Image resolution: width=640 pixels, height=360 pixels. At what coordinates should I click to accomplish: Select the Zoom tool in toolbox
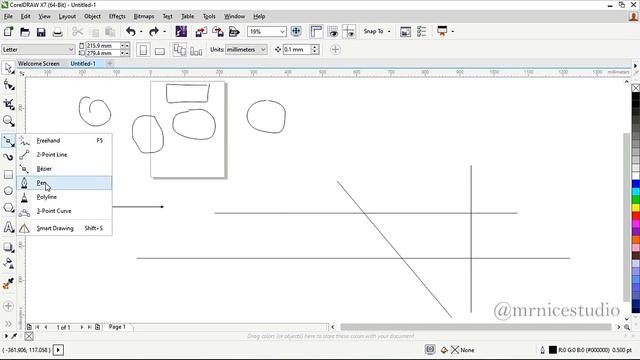[x=8, y=121]
